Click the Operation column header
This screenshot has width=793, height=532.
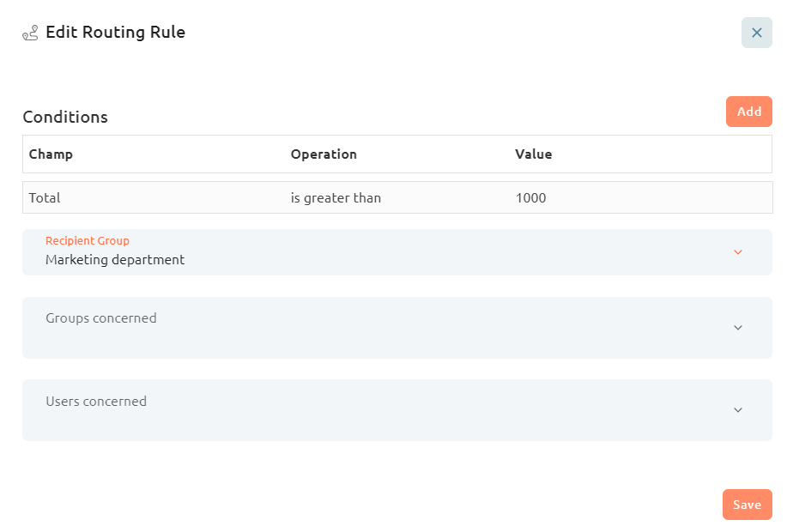coord(324,154)
